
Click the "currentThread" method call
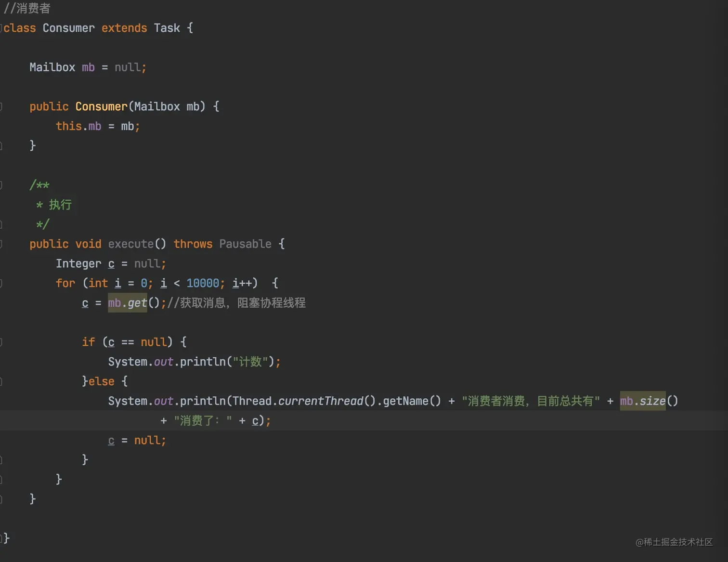pyautogui.click(x=321, y=401)
